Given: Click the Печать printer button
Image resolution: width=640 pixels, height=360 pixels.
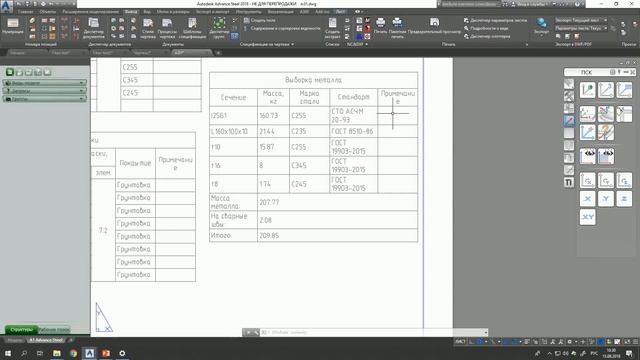Looking at the screenshot, I should pyautogui.click(x=380, y=25).
